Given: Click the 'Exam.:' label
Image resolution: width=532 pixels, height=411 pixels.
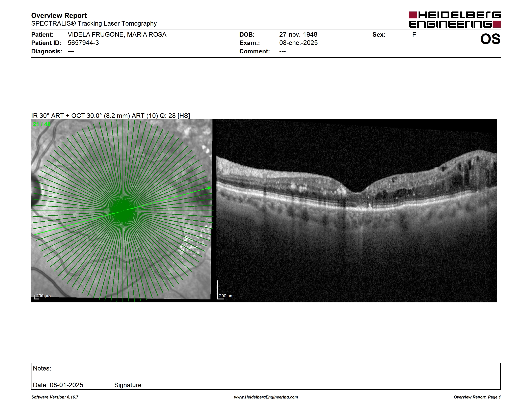Looking at the screenshot, I should [x=250, y=43].
